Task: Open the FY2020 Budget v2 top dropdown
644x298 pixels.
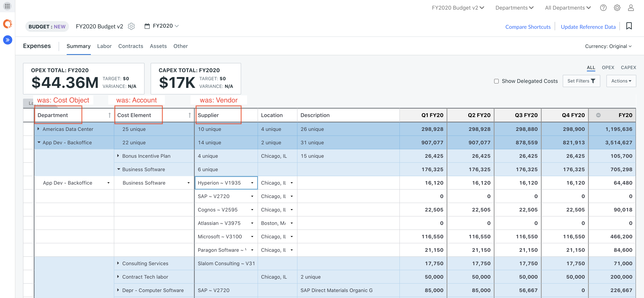Action: [x=458, y=8]
